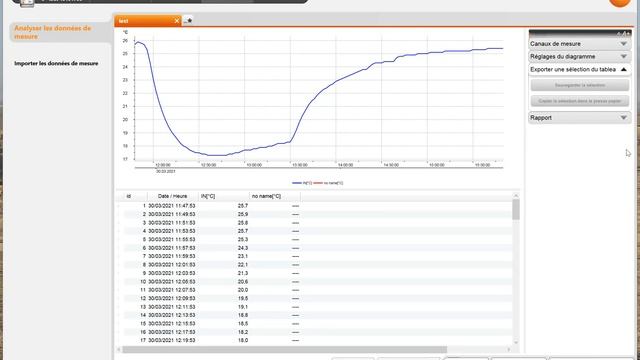Collapse 'Exporter une sélection du tableau' panel
Viewport: 640px width, 360px height.
(579, 70)
